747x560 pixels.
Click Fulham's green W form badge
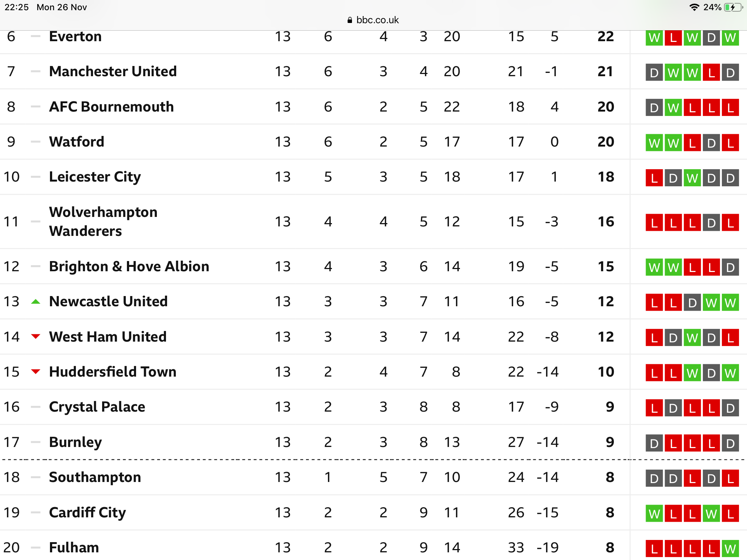[x=730, y=549]
